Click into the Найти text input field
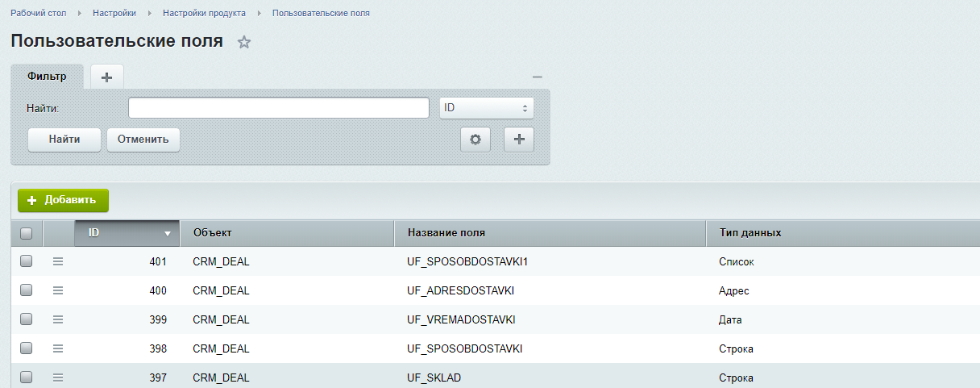Image resolution: width=980 pixels, height=388 pixels. (278, 108)
